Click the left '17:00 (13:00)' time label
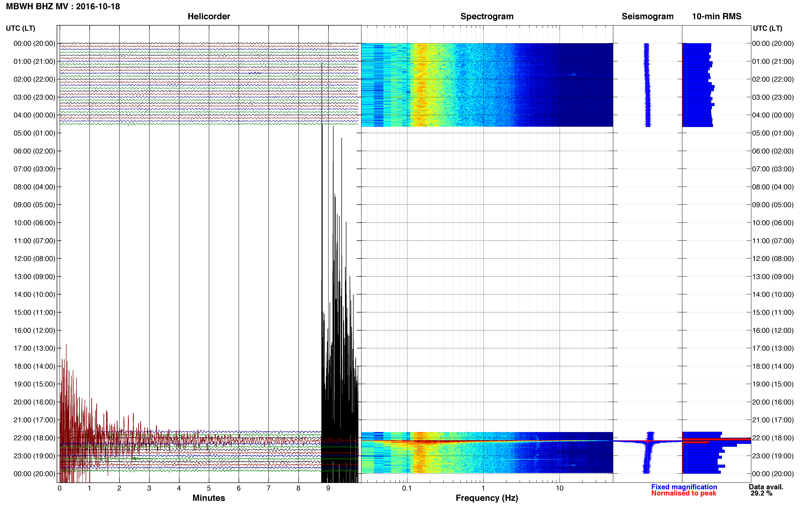The image size is (812, 508). (34, 348)
